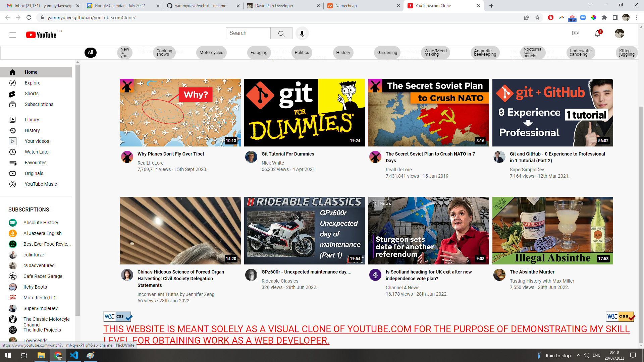Select the Politics filter chip

pyautogui.click(x=302, y=53)
